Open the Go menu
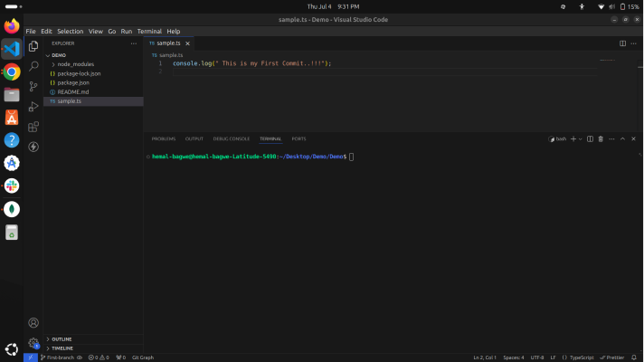This screenshot has height=362, width=644. tap(112, 32)
